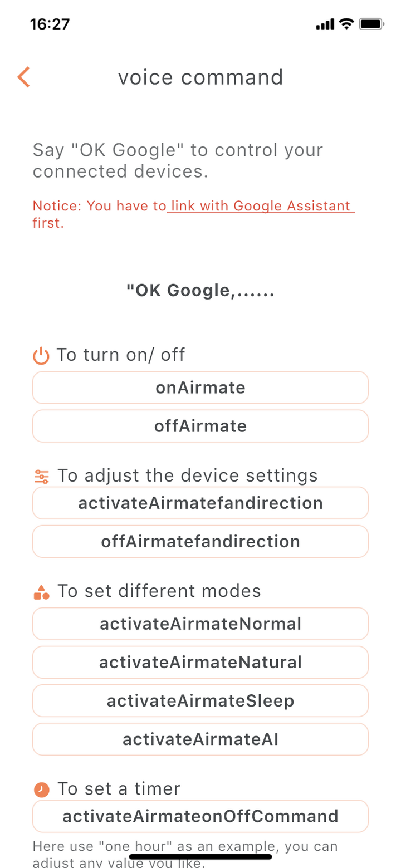Viewport: 401px width, 868px height.
Task: Tap the home indicator bar at bottom
Action: pyautogui.click(x=200, y=856)
